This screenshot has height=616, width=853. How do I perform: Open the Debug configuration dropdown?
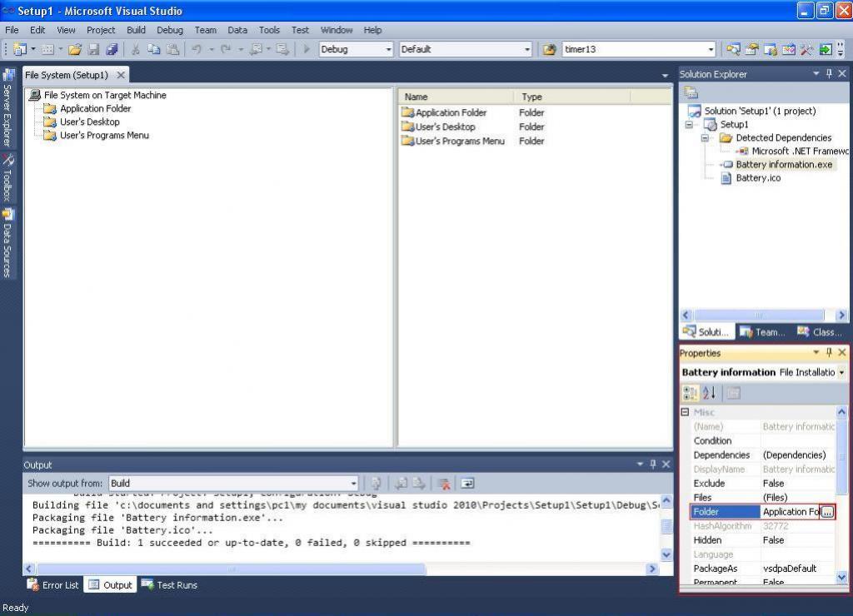point(388,49)
